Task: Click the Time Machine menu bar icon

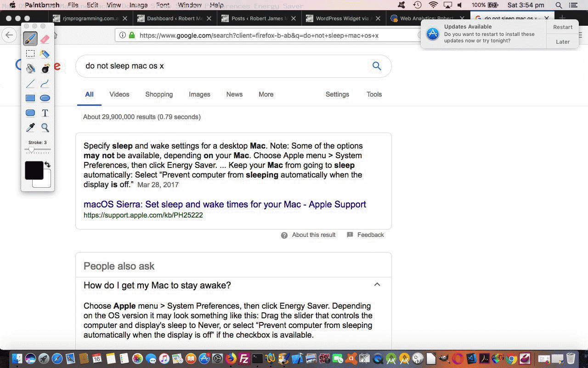Action: (417, 5)
